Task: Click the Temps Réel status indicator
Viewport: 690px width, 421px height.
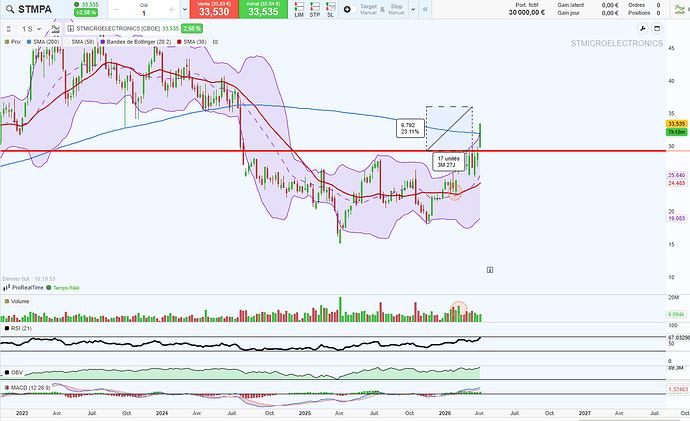Action: tap(63, 288)
